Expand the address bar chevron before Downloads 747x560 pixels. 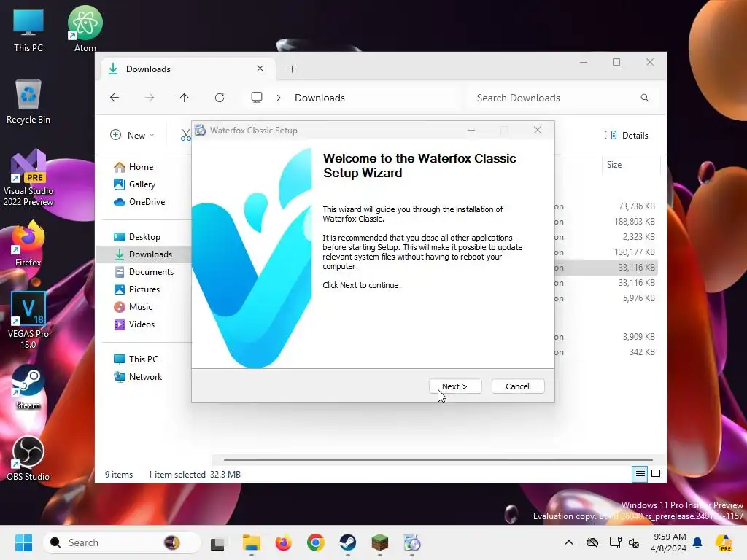click(279, 98)
